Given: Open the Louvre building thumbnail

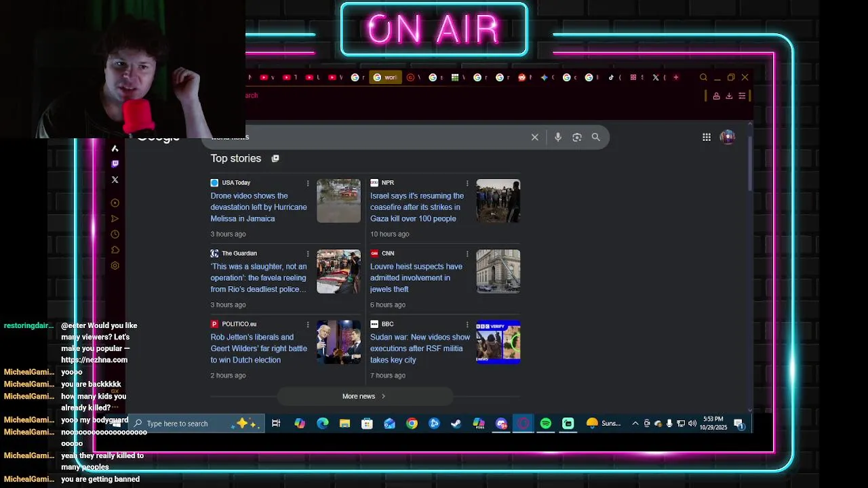Looking at the screenshot, I should [x=498, y=271].
